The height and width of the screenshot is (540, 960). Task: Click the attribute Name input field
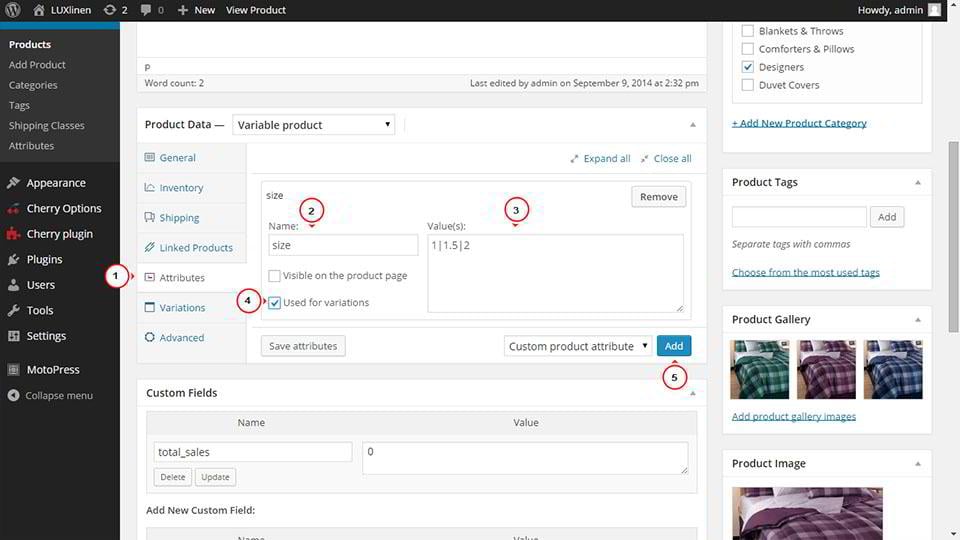pos(343,245)
